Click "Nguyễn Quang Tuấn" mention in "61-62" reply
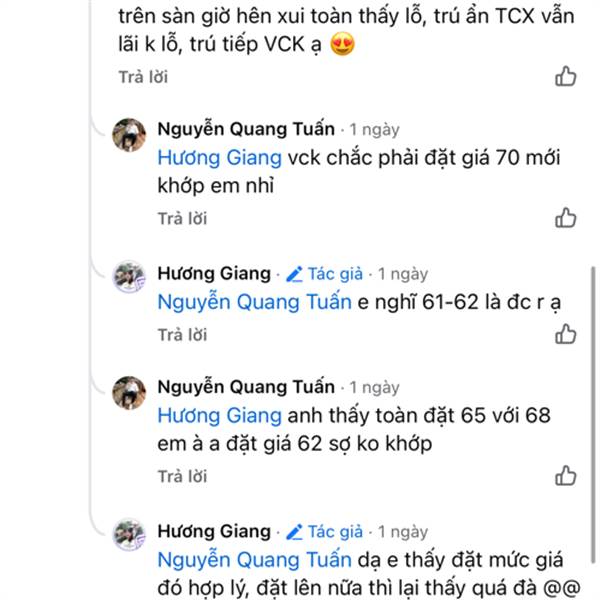This screenshot has width=600, height=600. click(254, 301)
